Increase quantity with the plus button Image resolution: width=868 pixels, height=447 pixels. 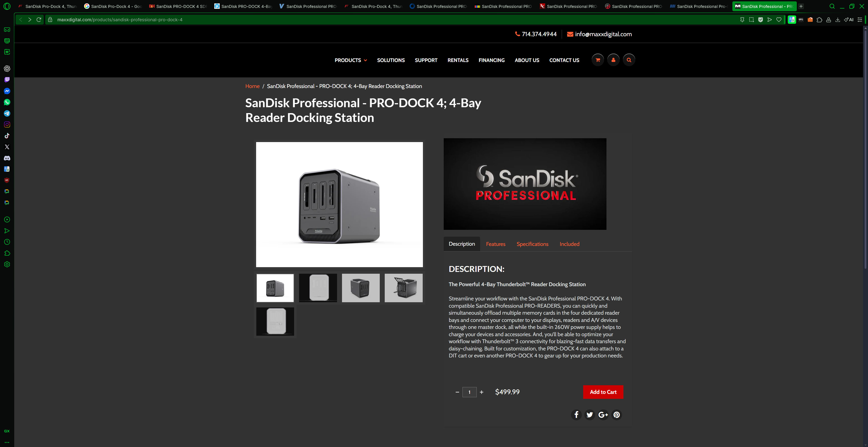481,392
